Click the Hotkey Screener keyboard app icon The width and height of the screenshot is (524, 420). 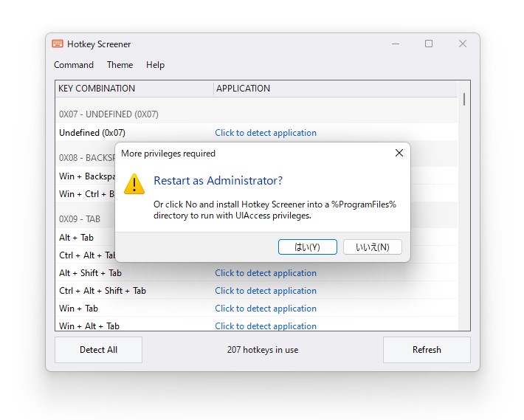[x=58, y=44]
